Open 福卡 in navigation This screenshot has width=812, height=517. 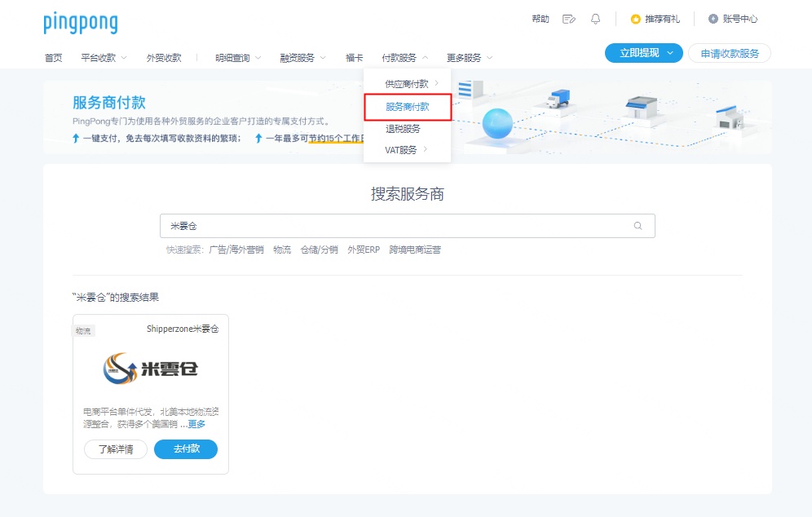click(354, 58)
